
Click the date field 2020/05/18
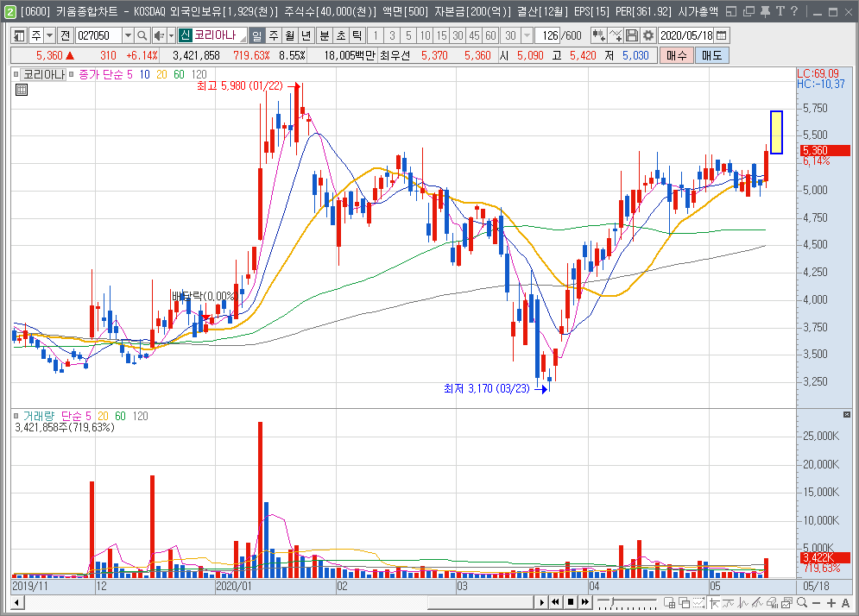[x=686, y=35]
